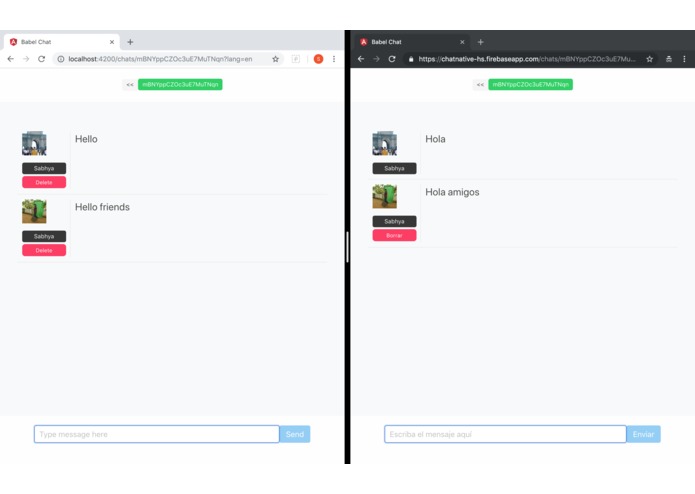The width and height of the screenshot is (695, 494).
Task: Click the localhost address bar
Action: pyautogui.click(x=168, y=59)
